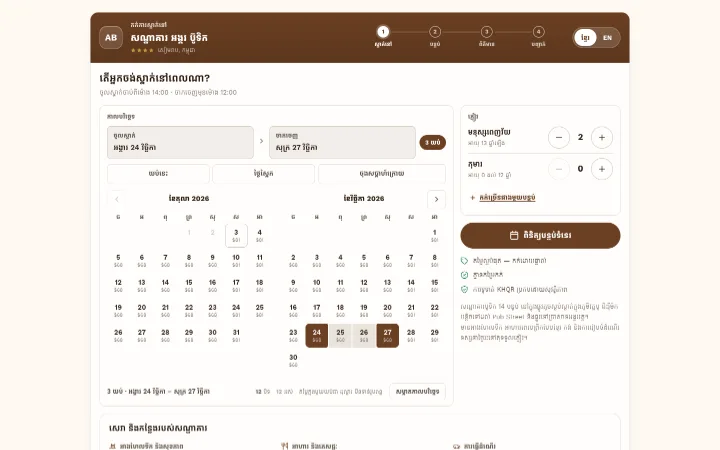Select October 3, 2026 (outlined today)
This screenshot has height=450, width=720.
pos(236,236)
